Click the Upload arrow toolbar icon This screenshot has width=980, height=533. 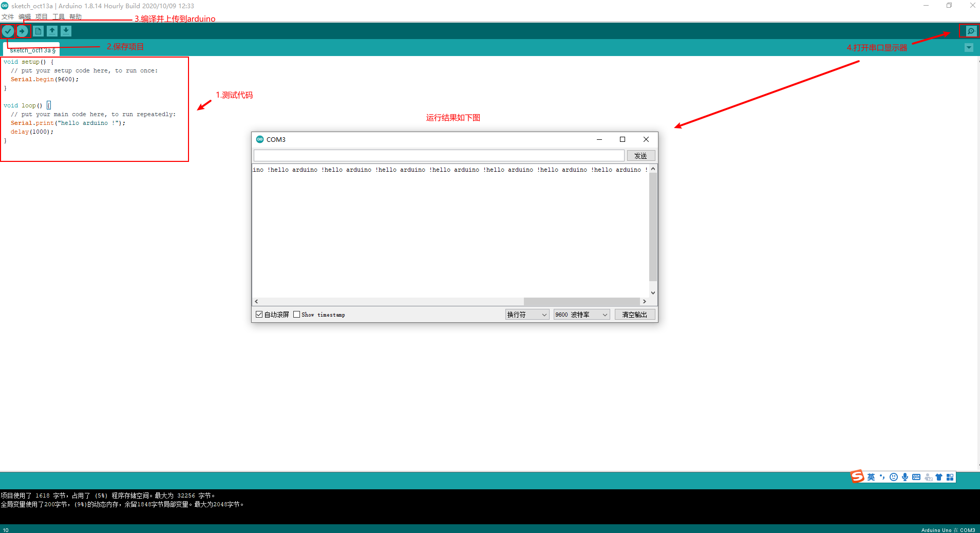click(23, 31)
